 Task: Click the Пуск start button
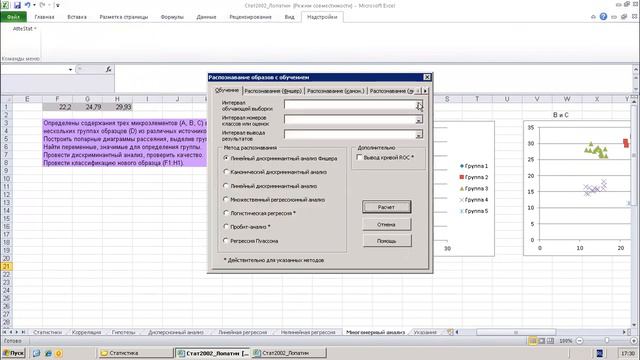coord(13,353)
